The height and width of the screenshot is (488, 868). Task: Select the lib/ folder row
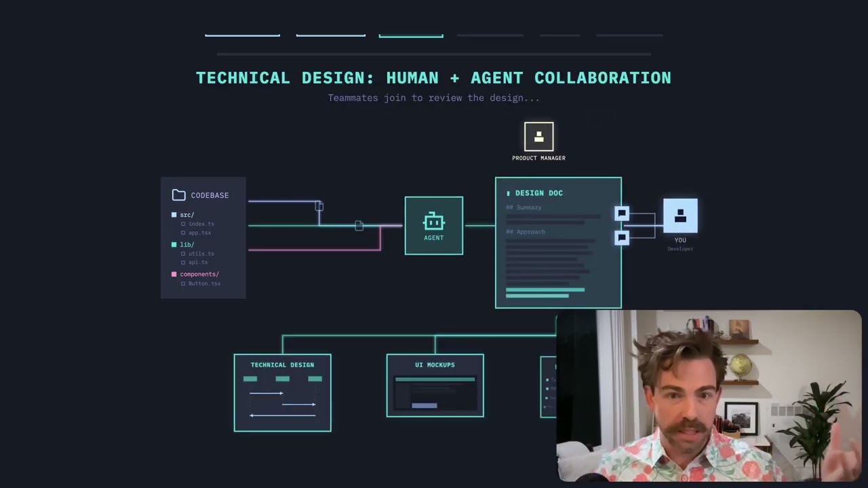tap(183, 245)
